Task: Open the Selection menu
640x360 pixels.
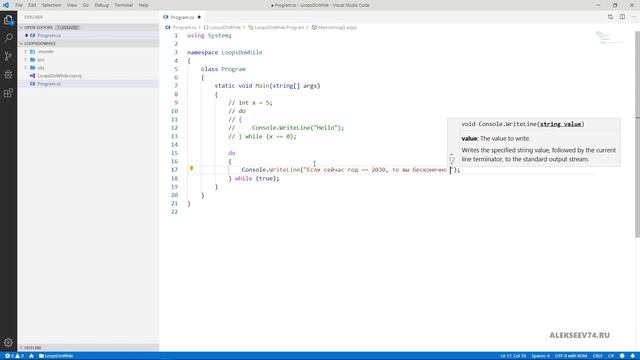Action: point(51,5)
